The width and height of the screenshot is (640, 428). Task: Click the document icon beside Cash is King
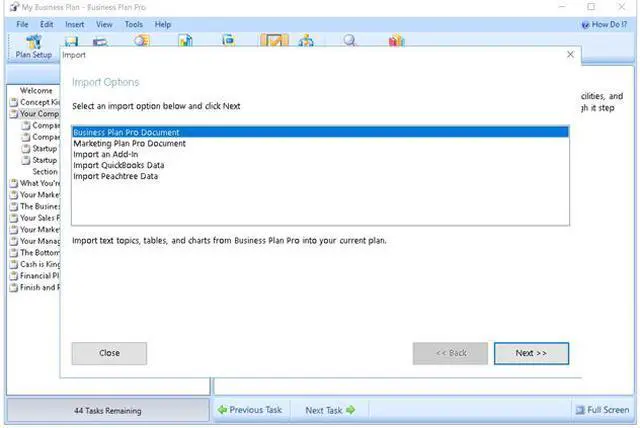coord(14,264)
